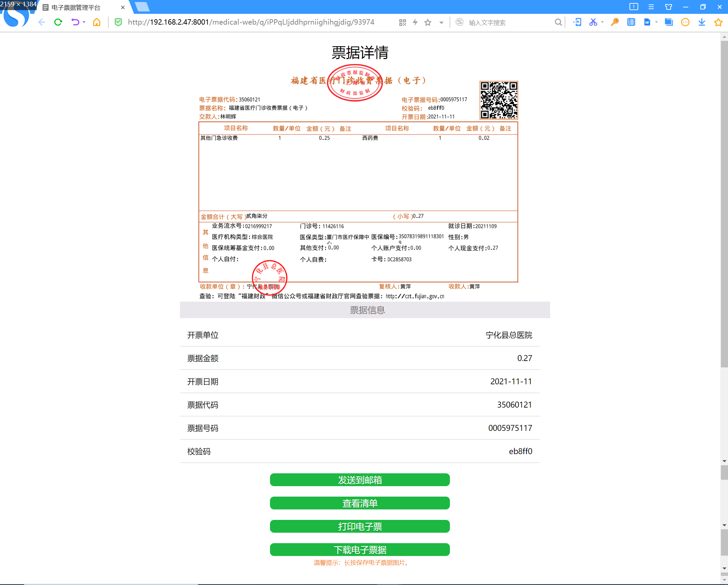Expand the undo/restore arrow dropdown
The width and height of the screenshot is (728, 585).
point(84,22)
